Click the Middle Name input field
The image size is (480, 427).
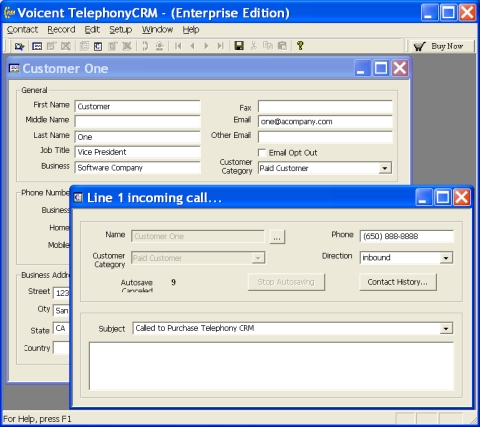tap(137, 121)
